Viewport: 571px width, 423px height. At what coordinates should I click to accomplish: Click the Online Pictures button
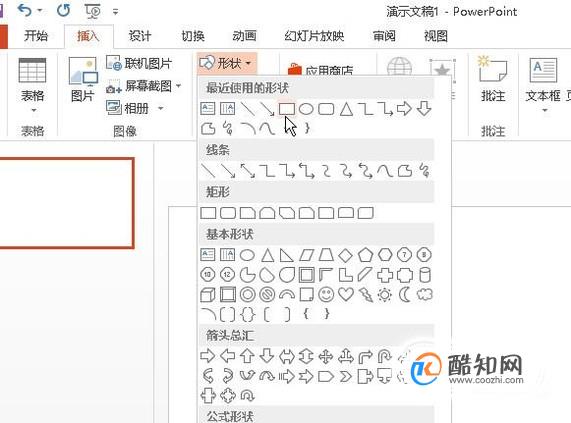[x=139, y=63]
